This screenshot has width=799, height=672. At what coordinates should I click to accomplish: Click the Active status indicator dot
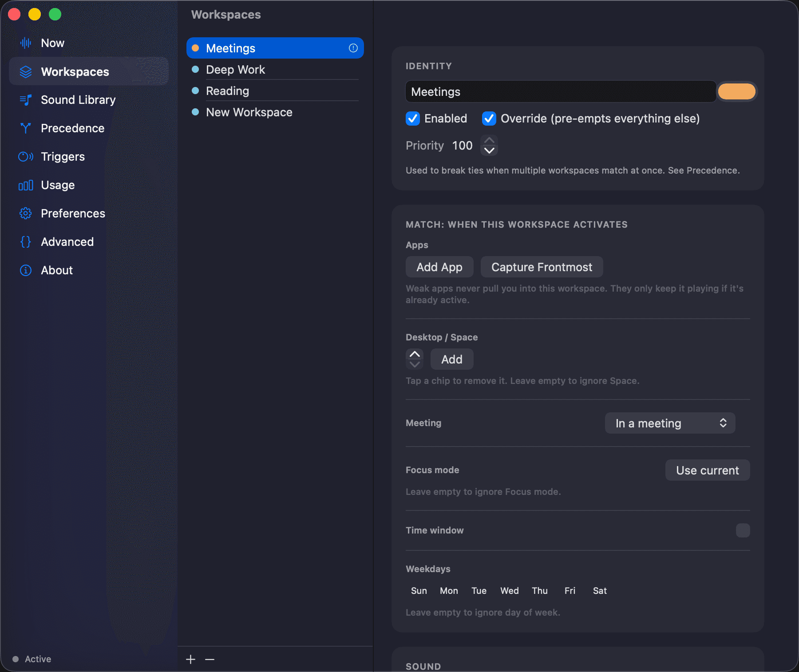click(16, 659)
